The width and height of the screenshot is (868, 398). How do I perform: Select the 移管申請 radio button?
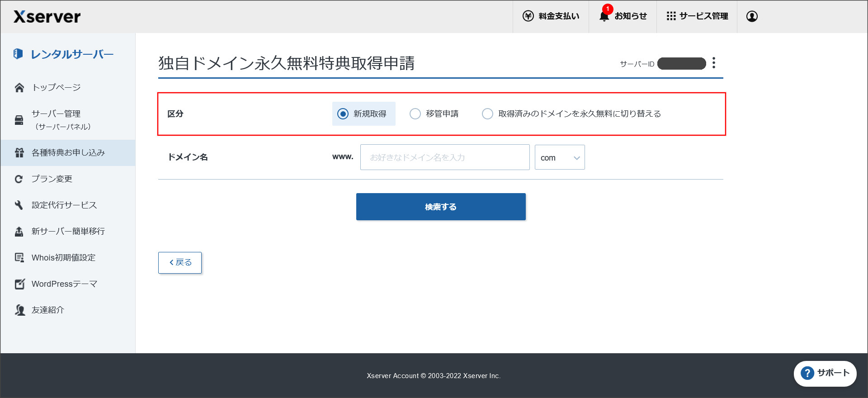(x=415, y=114)
